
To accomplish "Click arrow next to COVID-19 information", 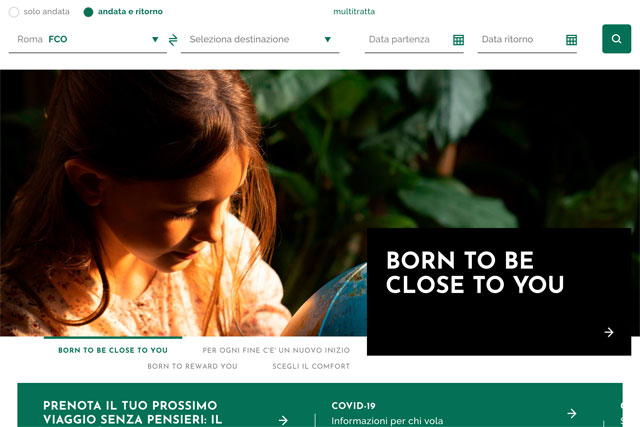I will 572,413.
